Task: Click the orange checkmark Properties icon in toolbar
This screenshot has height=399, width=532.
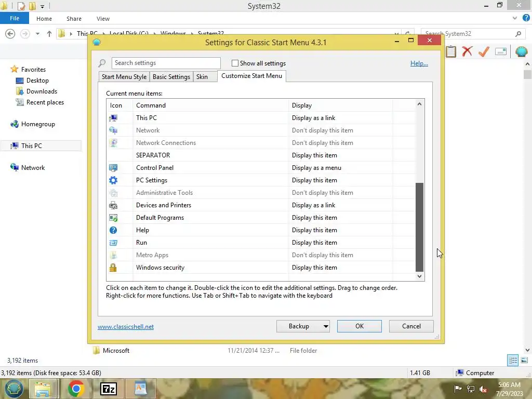Action: [x=484, y=51]
